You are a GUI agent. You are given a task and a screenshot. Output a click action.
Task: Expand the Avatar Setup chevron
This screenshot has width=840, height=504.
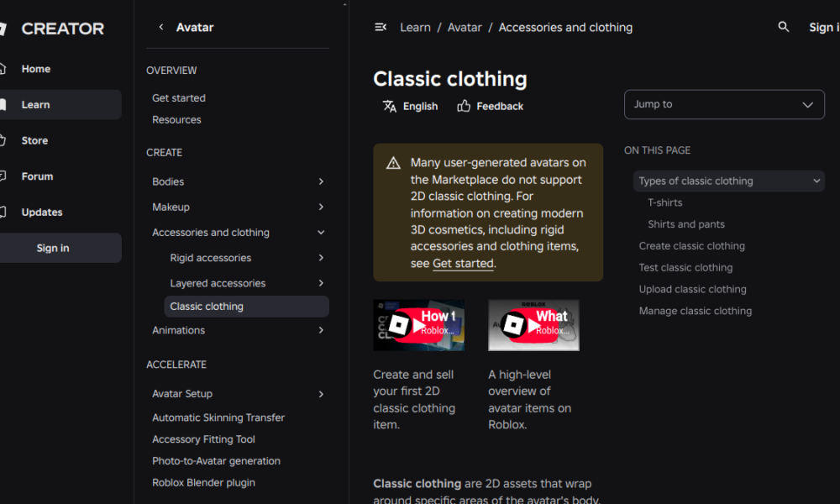(x=321, y=394)
